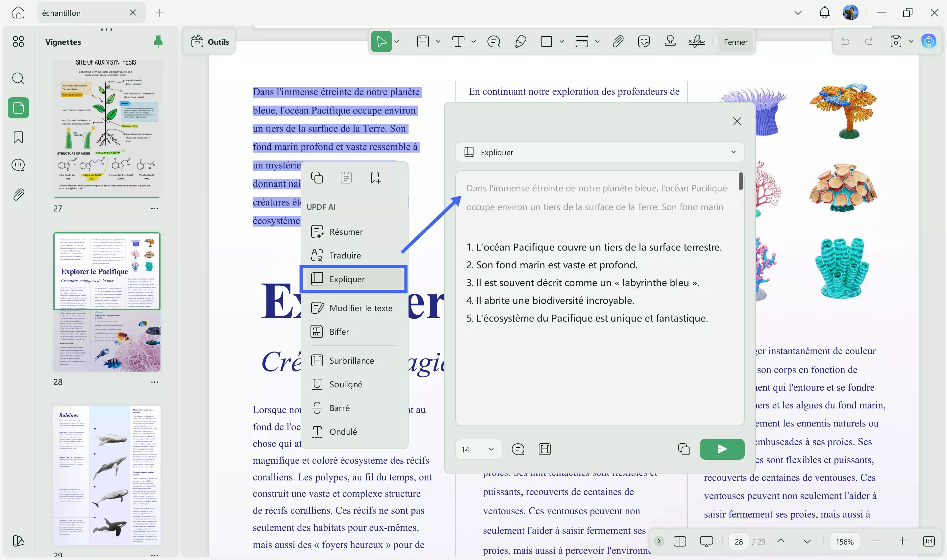Image resolution: width=947 pixels, height=560 pixels.
Task: Toggle two-page view in the status bar
Action: [679, 541]
